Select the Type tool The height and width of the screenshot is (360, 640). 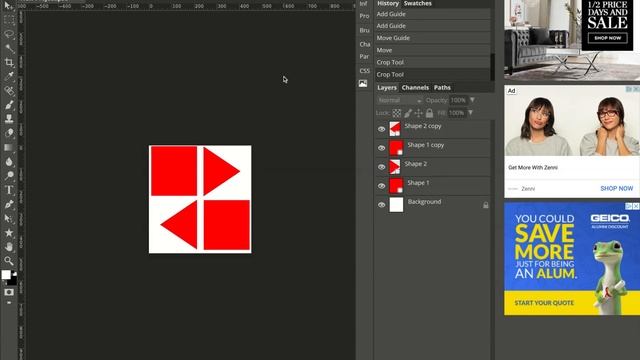click(x=9, y=190)
